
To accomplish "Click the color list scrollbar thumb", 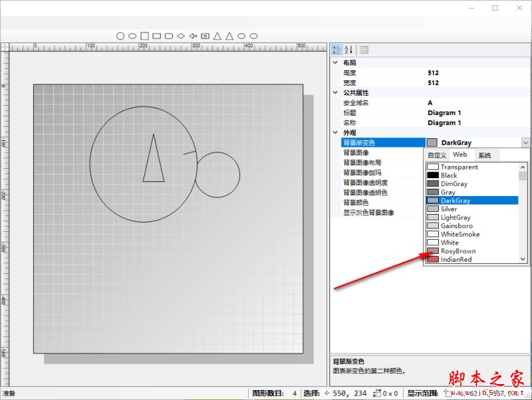I will [x=523, y=175].
